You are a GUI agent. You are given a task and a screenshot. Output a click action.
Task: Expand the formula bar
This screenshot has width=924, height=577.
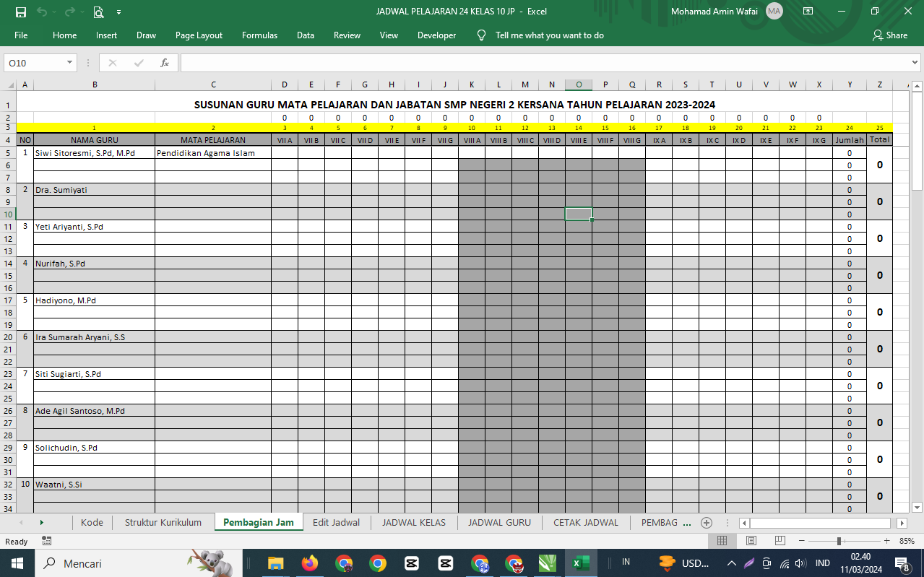(x=916, y=63)
